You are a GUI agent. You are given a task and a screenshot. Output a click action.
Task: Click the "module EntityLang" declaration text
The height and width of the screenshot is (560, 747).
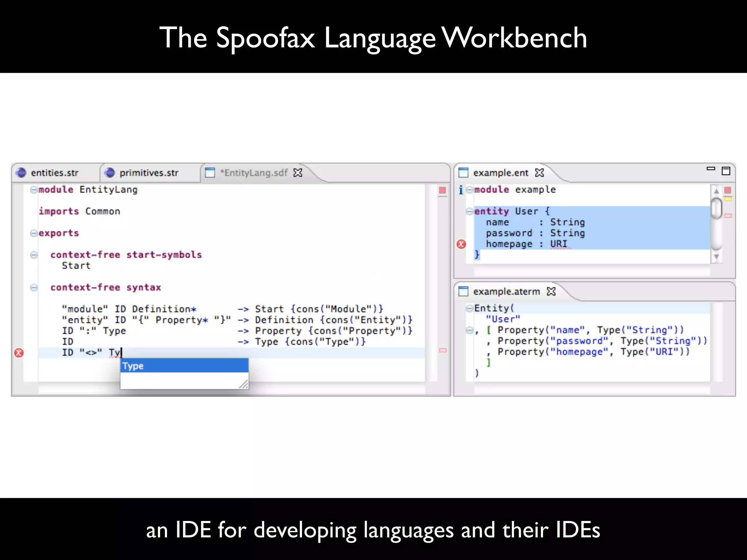(x=88, y=190)
